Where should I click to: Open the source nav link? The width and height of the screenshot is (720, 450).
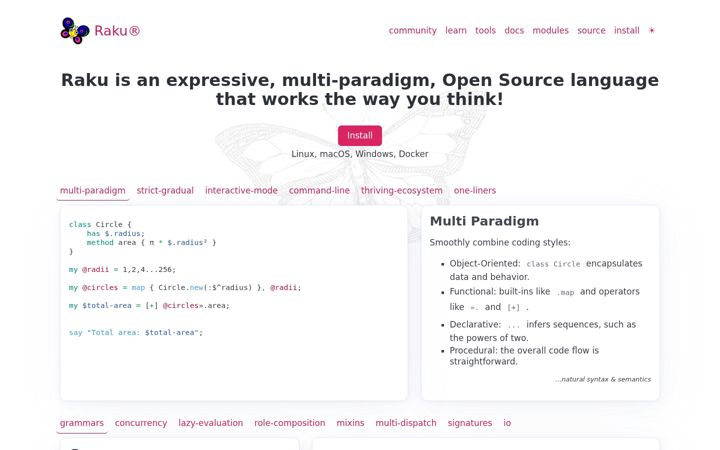click(x=591, y=30)
